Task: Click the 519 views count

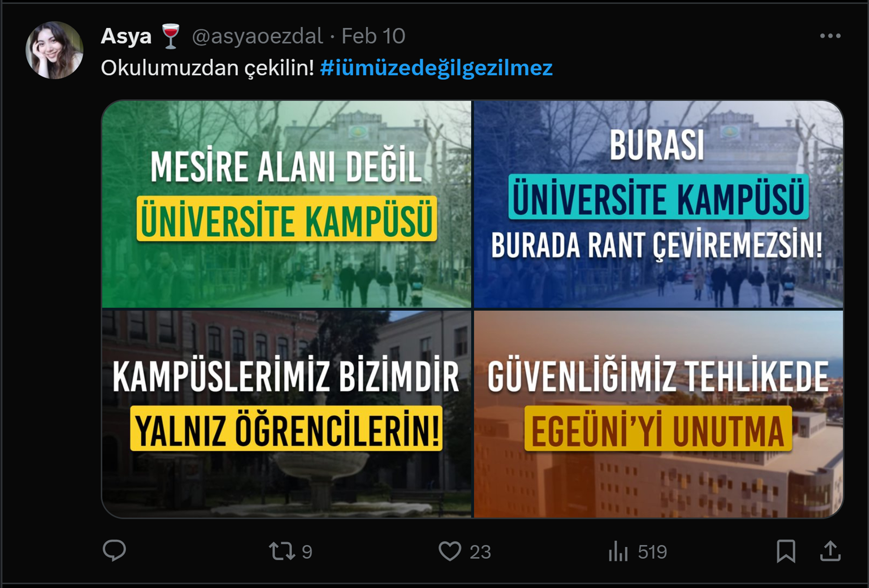Action: coord(652,552)
